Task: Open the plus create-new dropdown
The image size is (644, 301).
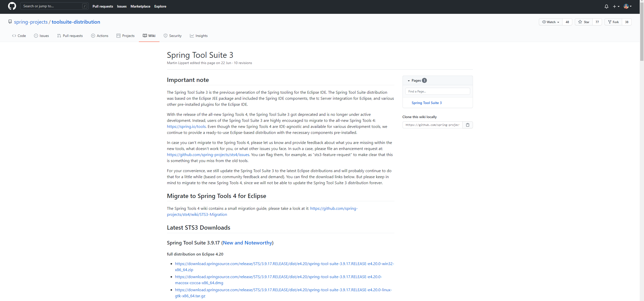Action: click(x=616, y=7)
